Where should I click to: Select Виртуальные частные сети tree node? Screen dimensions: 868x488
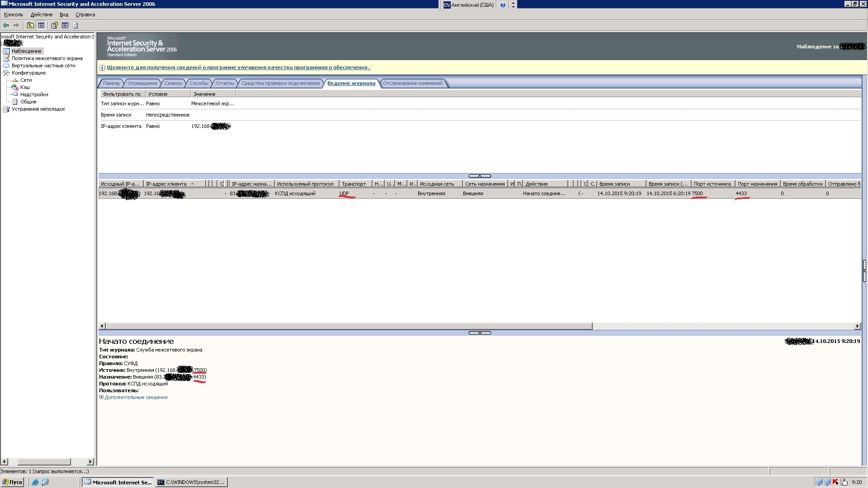click(x=43, y=66)
